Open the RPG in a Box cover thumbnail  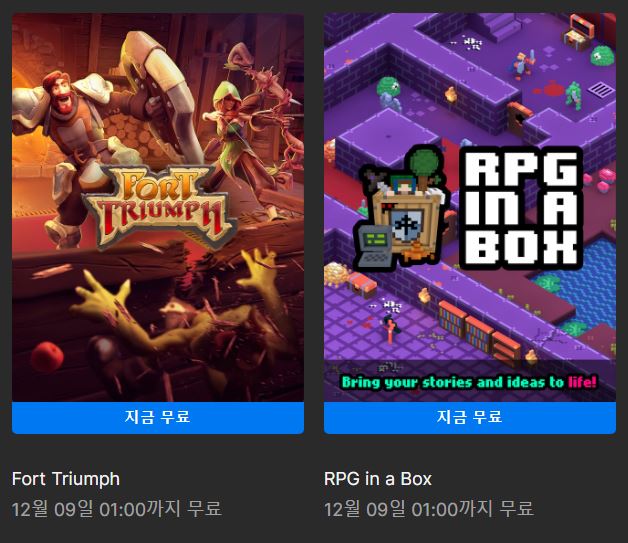pyautogui.click(x=470, y=207)
